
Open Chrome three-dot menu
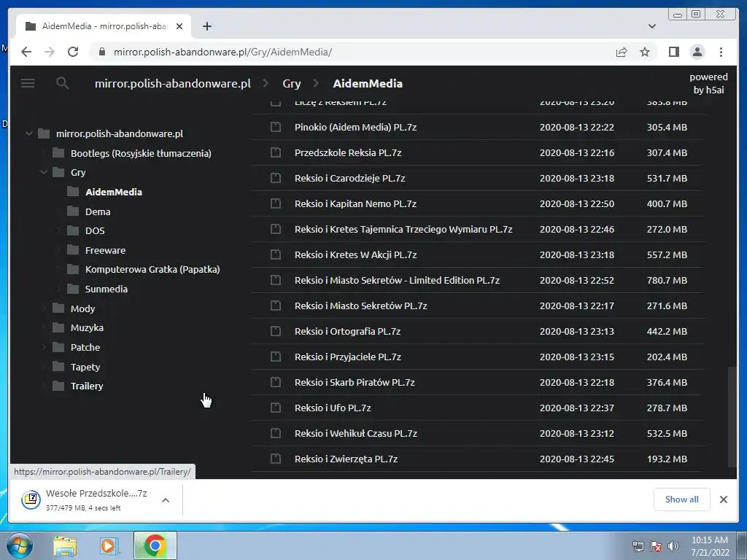(721, 52)
